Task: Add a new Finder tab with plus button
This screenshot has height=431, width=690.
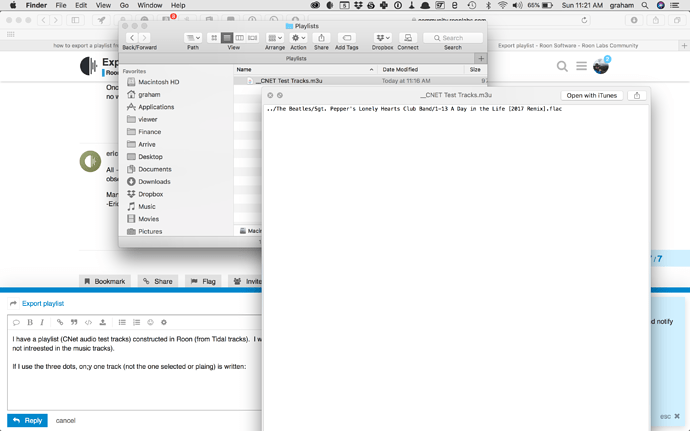Action: click(x=481, y=58)
